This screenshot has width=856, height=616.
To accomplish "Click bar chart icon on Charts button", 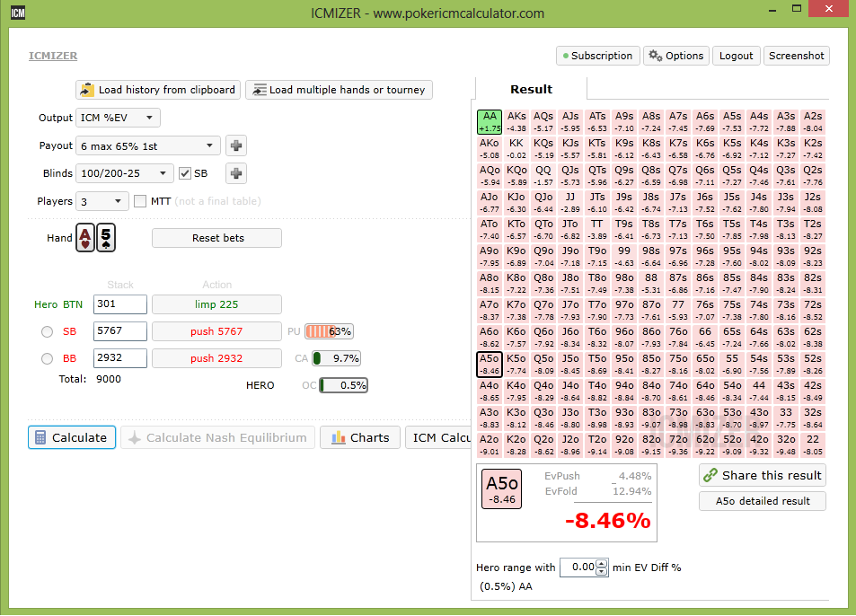I will [339, 437].
